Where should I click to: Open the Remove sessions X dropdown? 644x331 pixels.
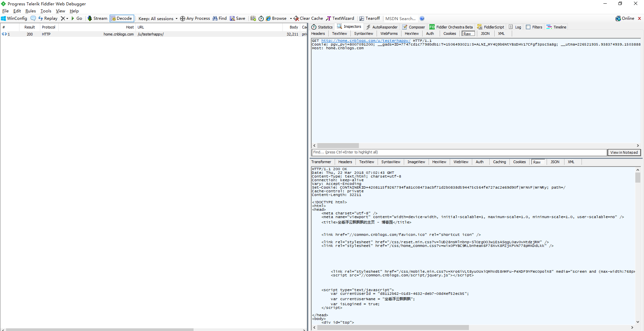point(64,18)
